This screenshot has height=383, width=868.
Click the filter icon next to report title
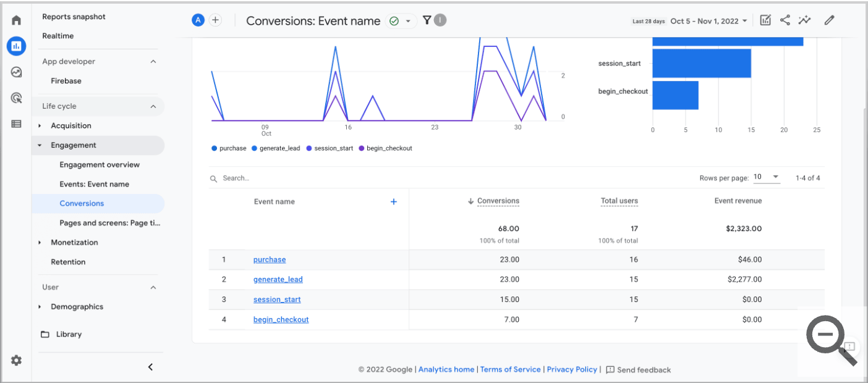tap(427, 20)
